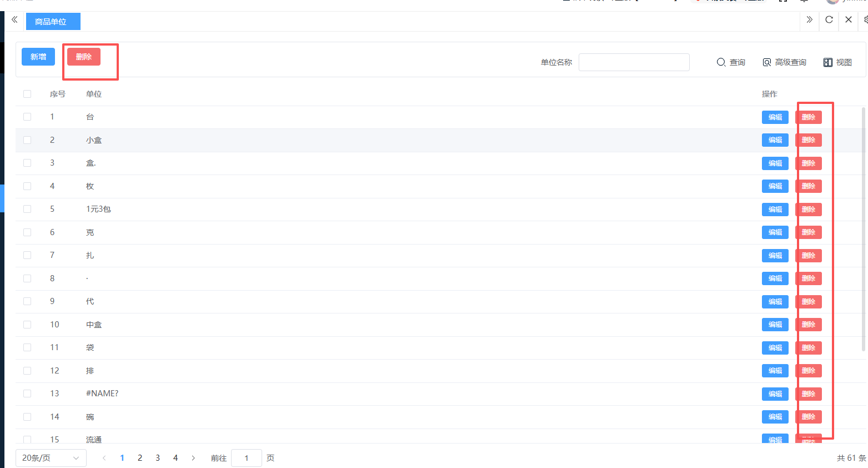This screenshot has height=468, width=868.
Task: Click the blue 新增 button
Action: pos(38,57)
